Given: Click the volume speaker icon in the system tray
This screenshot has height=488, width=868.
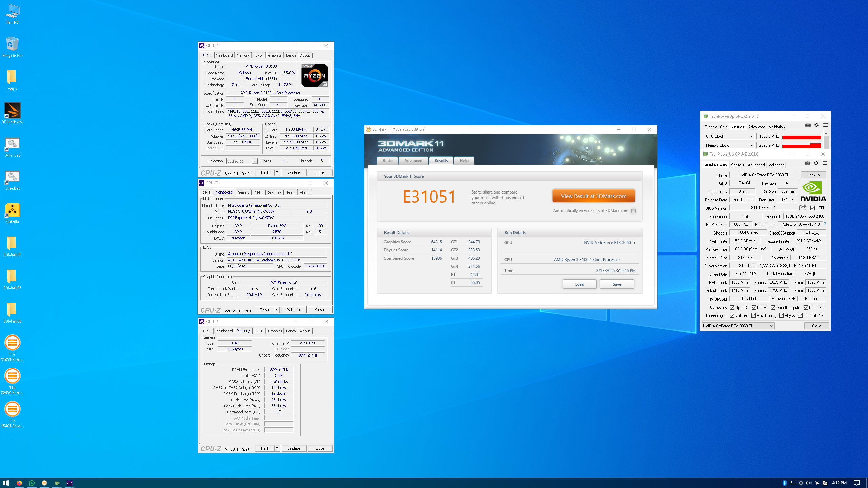Looking at the screenshot, I should [x=809, y=483].
